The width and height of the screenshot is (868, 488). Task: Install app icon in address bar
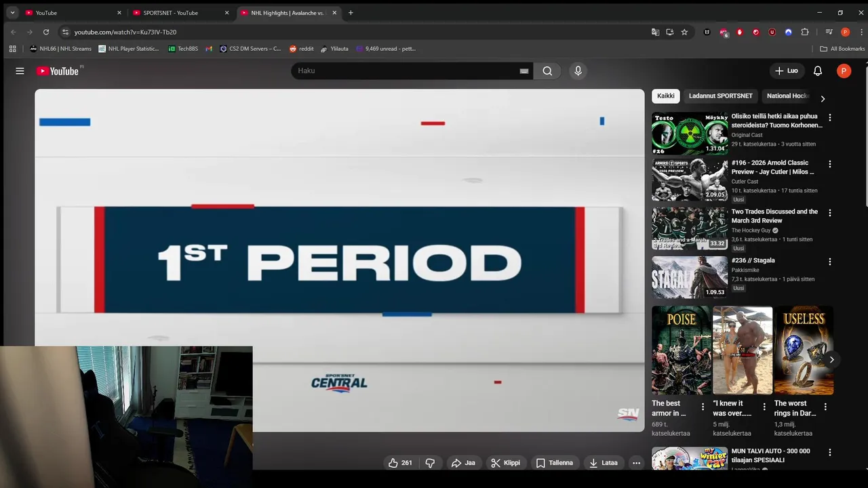670,32
